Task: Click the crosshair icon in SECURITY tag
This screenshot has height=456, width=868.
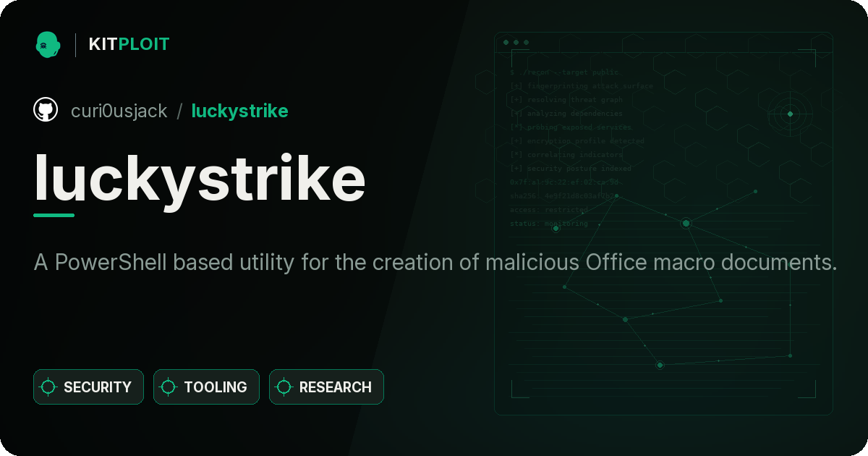Action: pos(48,387)
